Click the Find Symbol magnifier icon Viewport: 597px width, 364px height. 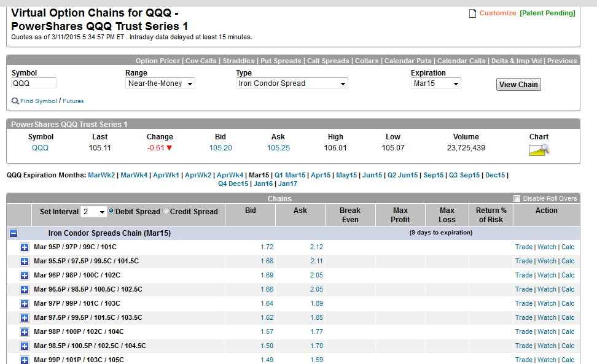click(x=15, y=101)
